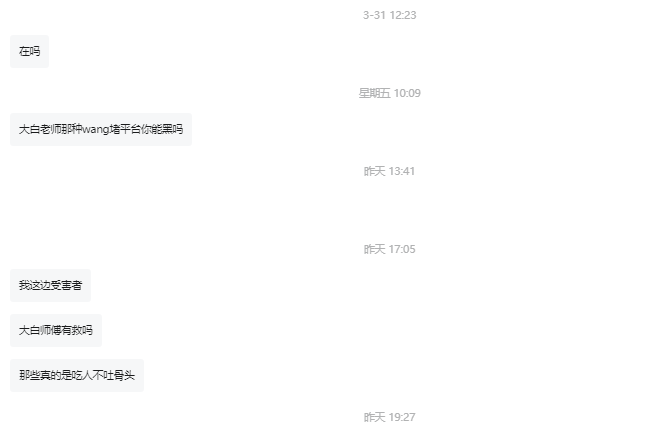This screenshot has height=424, width=646.
Task: Click the "星期五" weekday text
Action: [374, 93]
